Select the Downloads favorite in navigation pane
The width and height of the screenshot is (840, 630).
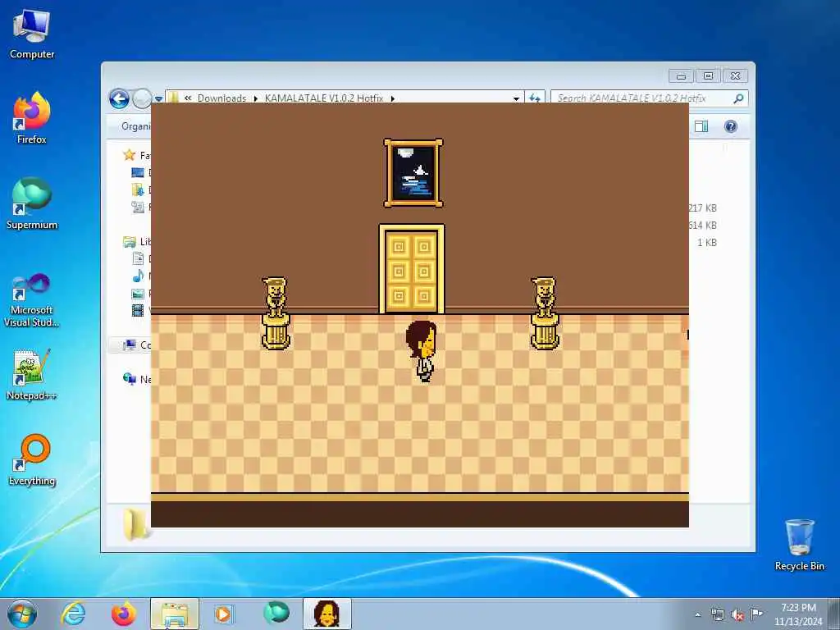point(138,189)
